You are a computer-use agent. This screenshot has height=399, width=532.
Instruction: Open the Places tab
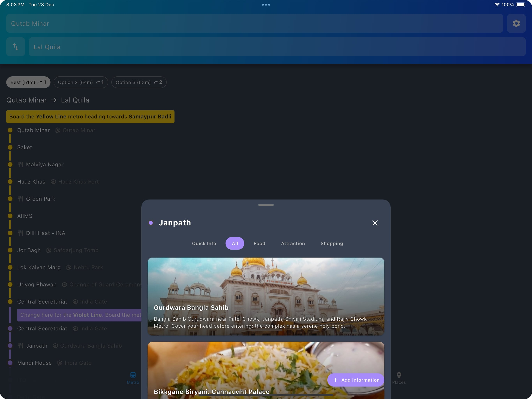click(399, 378)
